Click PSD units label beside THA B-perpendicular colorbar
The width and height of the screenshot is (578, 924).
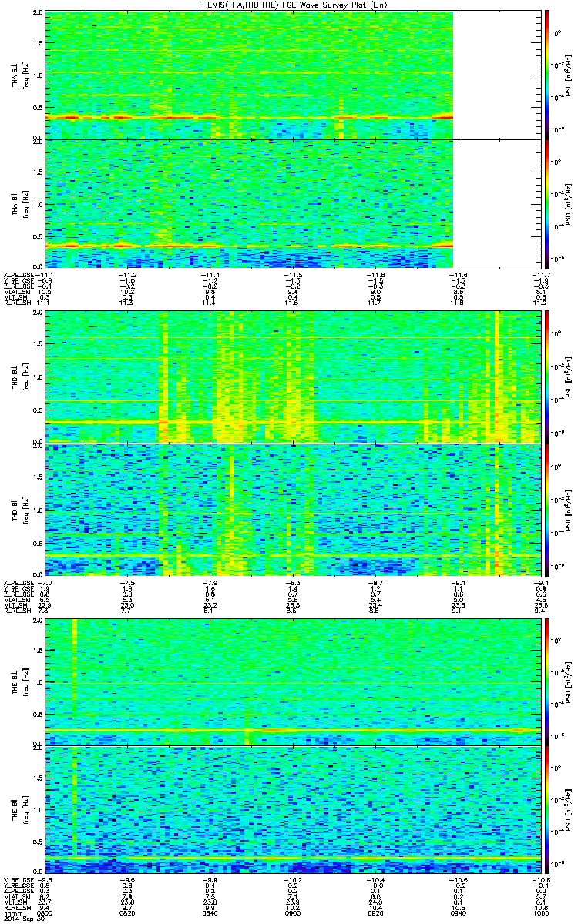(568, 74)
